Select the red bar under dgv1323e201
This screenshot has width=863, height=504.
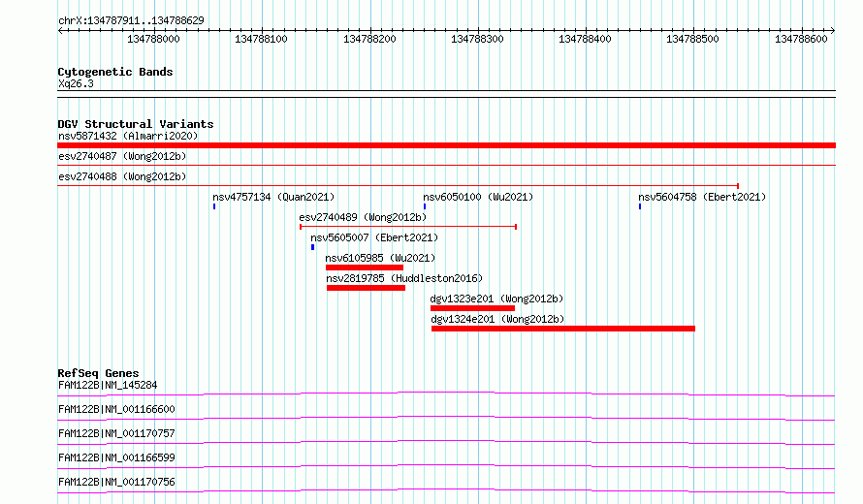[x=473, y=308]
